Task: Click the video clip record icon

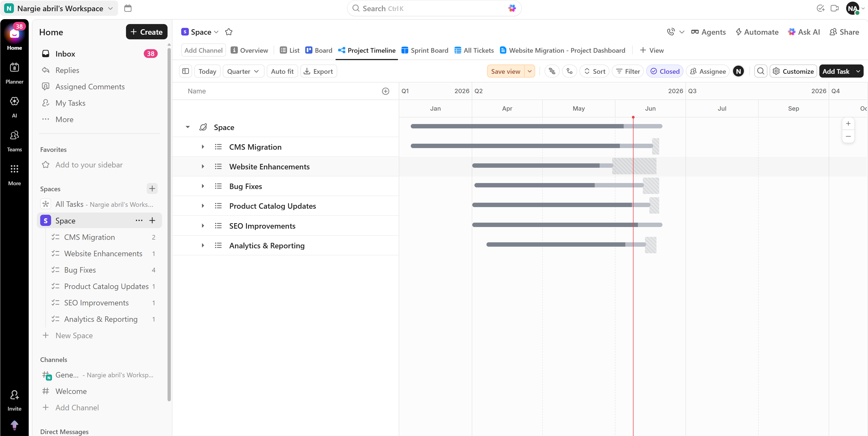Action: 834,8
